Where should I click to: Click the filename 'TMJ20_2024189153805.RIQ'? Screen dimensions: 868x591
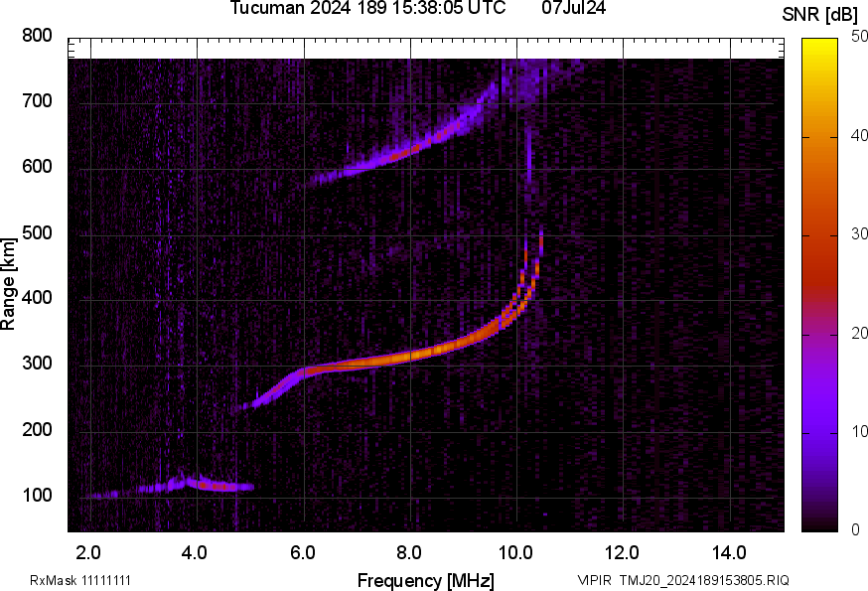(704, 580)
